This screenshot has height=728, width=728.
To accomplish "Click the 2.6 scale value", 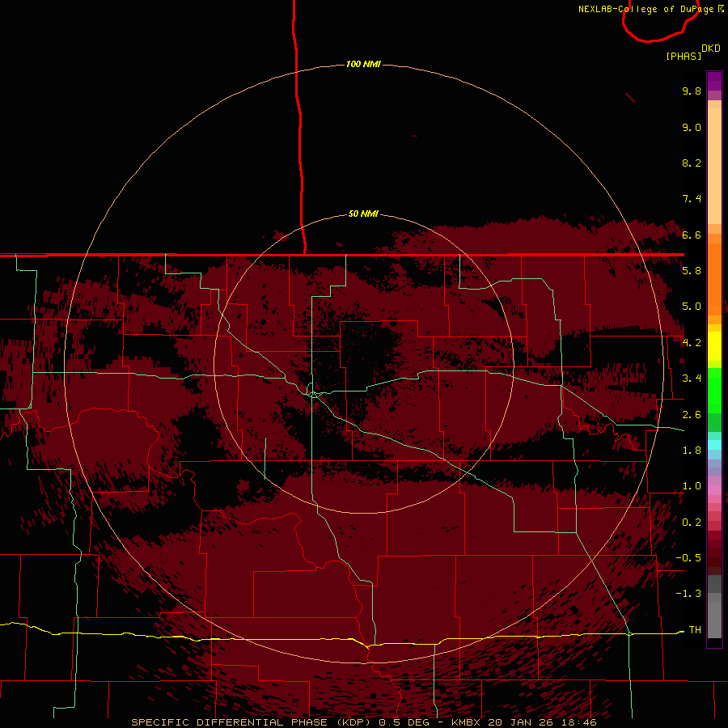I will click(692, 415).
